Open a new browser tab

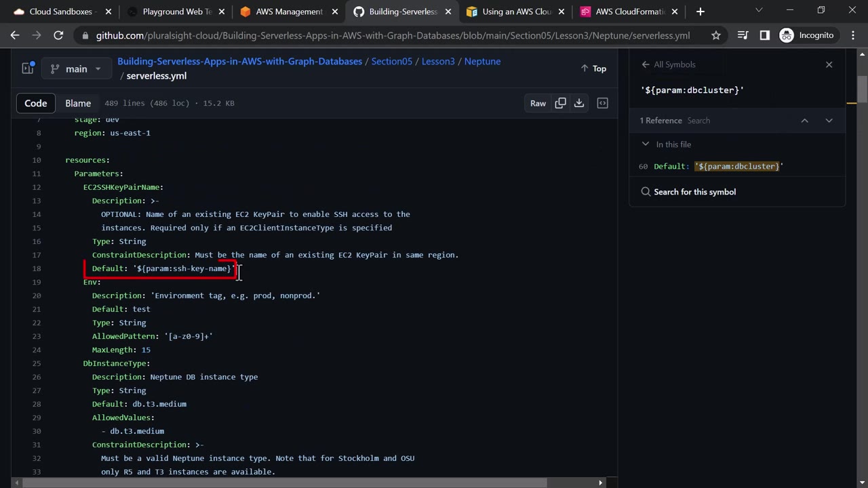[701, 12]
